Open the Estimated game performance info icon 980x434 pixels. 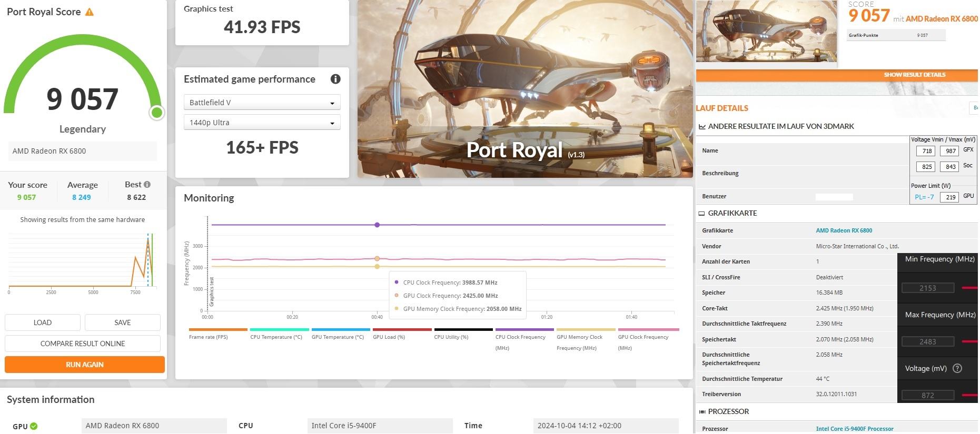(335, 79)
